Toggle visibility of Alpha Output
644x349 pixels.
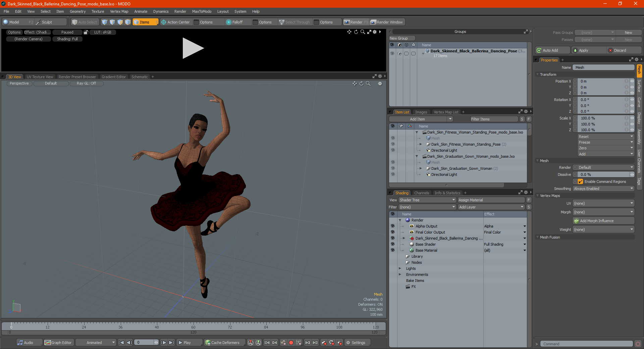tap(392, 226)
